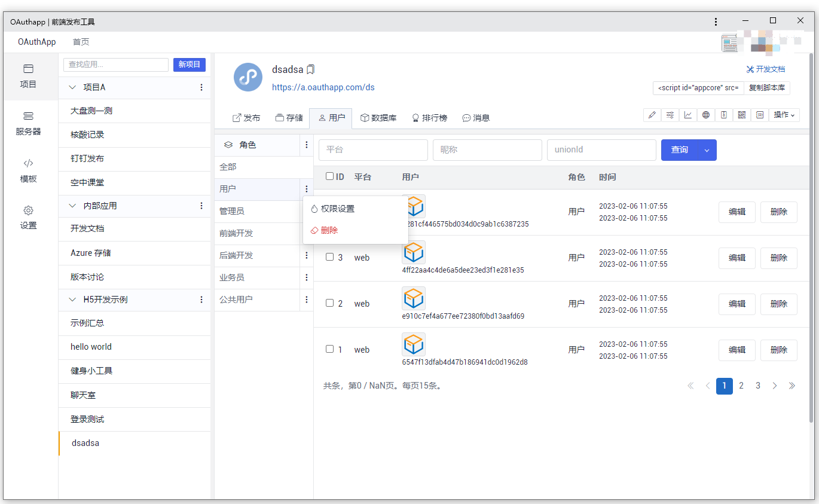Click 删除 button for user ID 1
Viewport: 819px width, 504px height.
click(779, 350)
